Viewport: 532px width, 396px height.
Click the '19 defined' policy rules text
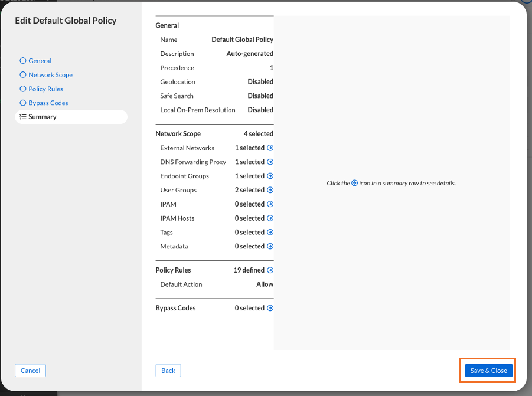249,270
